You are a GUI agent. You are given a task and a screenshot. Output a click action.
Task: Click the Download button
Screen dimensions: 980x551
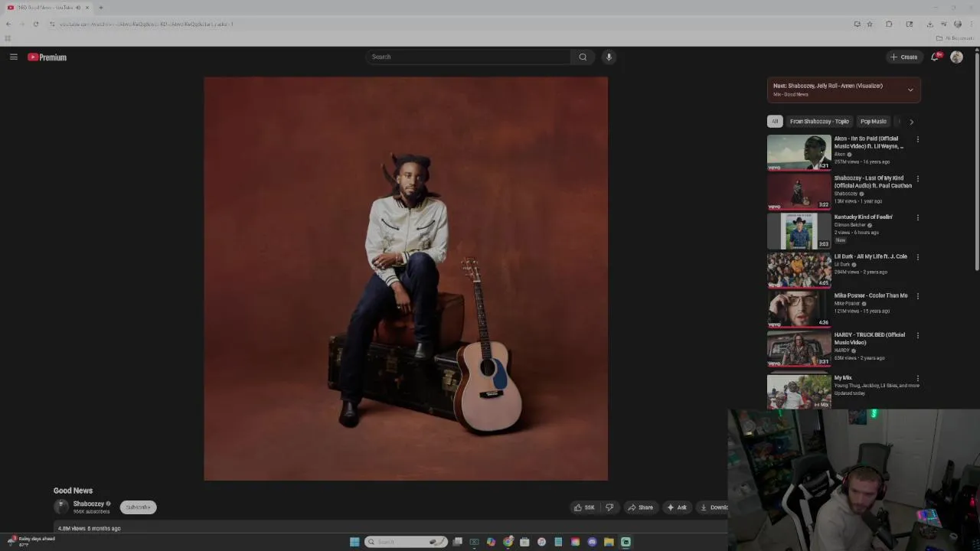coord(712,507)
